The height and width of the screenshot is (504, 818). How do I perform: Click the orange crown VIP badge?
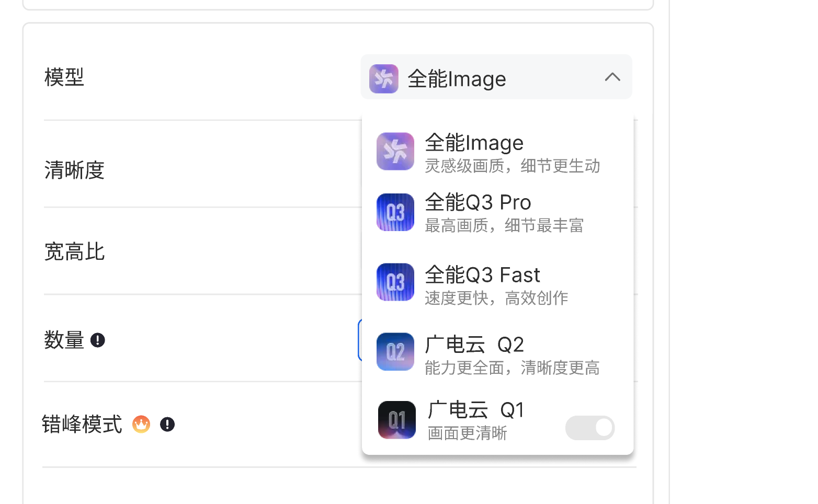pyautogui.click(x=141, y=424)
